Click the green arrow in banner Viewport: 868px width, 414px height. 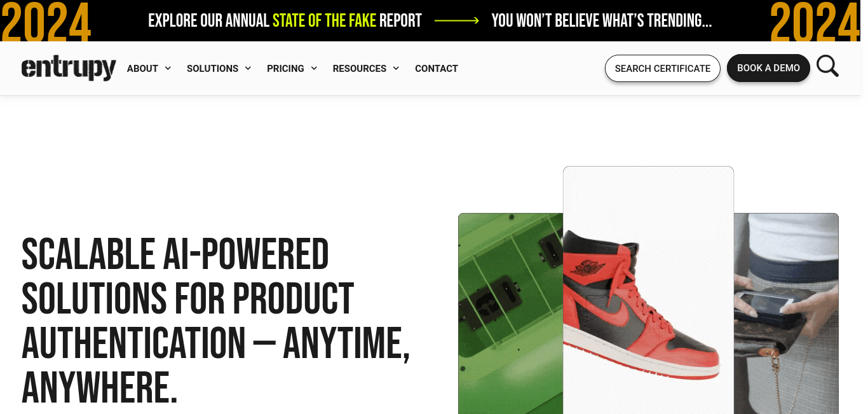(x=456, y=20)
